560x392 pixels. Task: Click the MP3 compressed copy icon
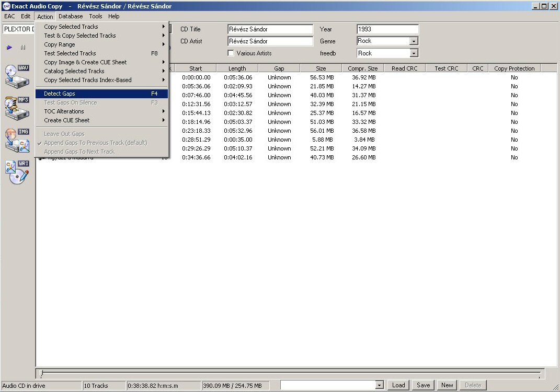pyautogui.click(x=17, y=108)
